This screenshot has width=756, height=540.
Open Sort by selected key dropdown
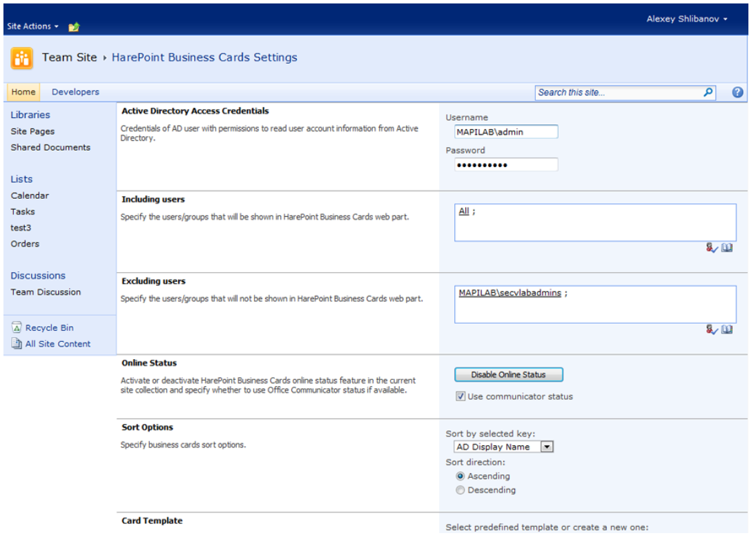click(x=546, y=447)
